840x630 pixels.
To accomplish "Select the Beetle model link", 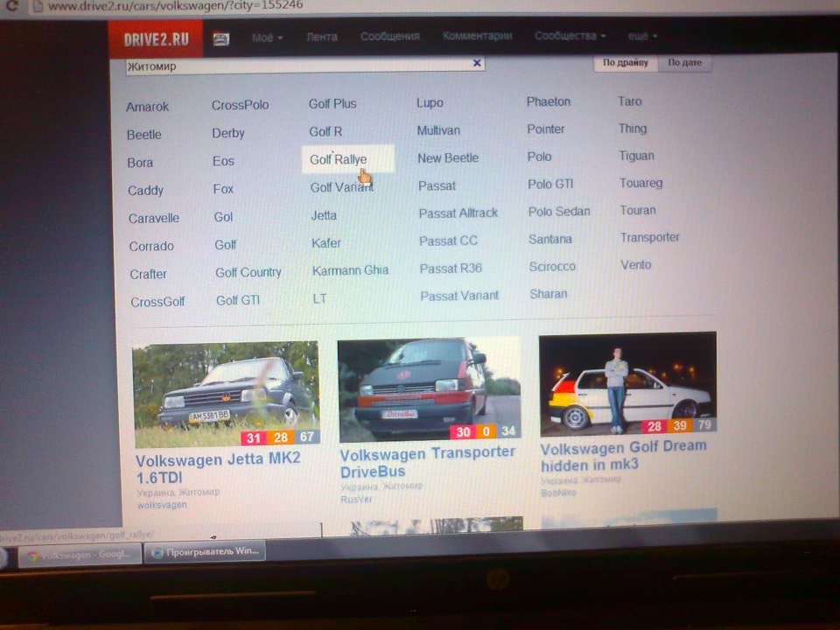I will click(x=143, y=135).
